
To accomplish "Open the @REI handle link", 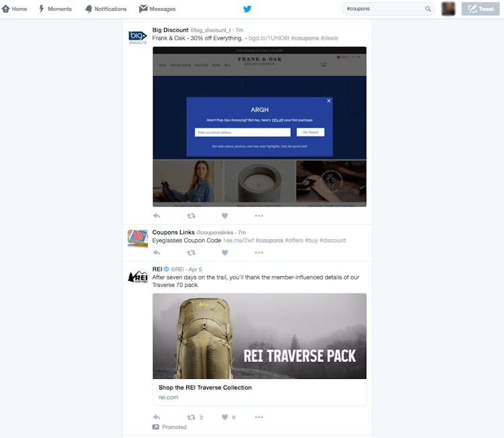I will pos(177,269).
